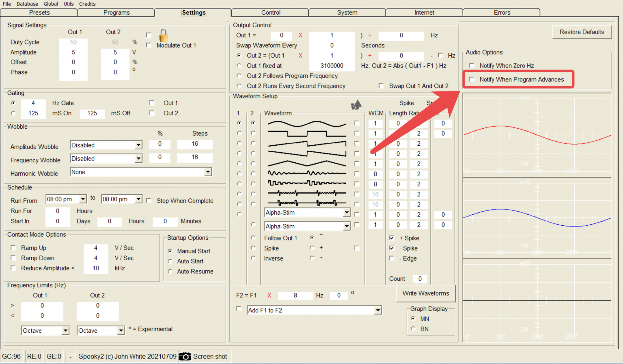Click the red X multiplier in Out 1 row
This screenshot has width=623, height=364.
tap(300, 35)
